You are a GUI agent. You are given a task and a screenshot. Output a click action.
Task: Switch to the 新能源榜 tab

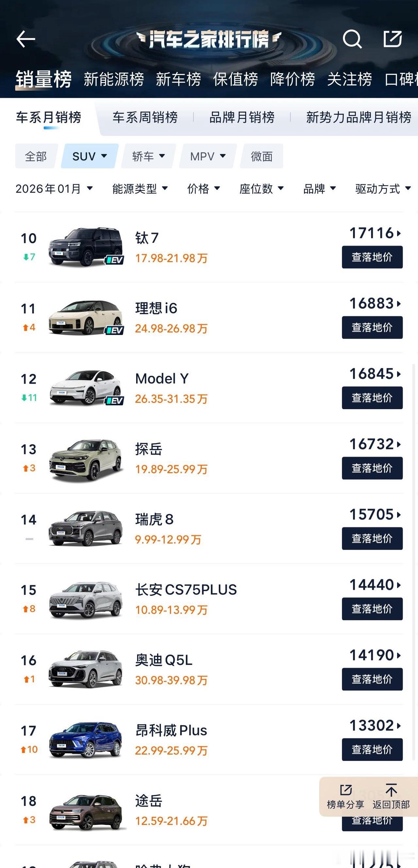click(x=114, y=79)
